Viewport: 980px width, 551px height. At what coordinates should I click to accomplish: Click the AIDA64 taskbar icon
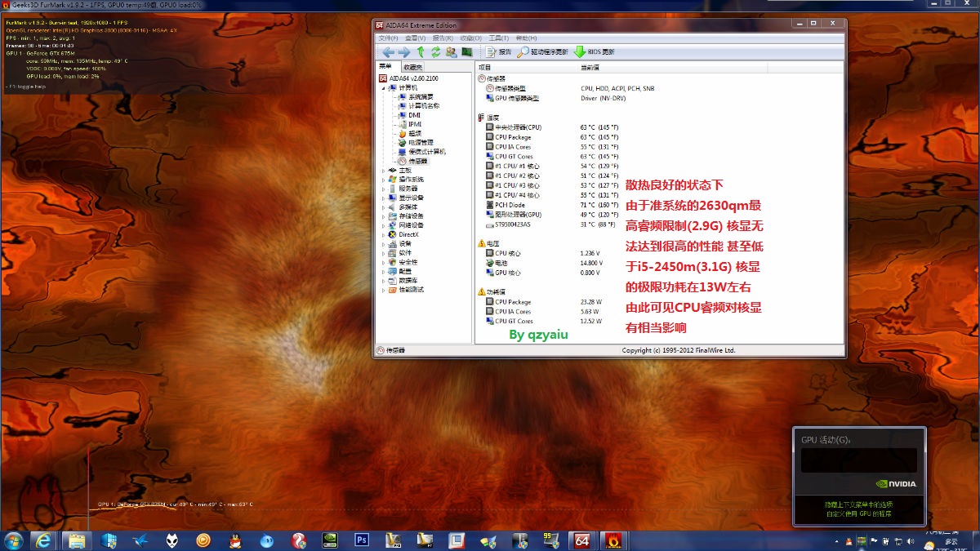tap(582, 540)
